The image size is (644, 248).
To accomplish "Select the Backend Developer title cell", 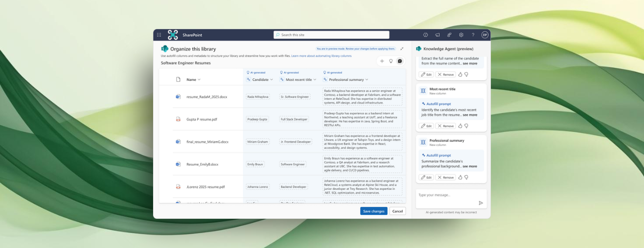I will pos(294,186).
